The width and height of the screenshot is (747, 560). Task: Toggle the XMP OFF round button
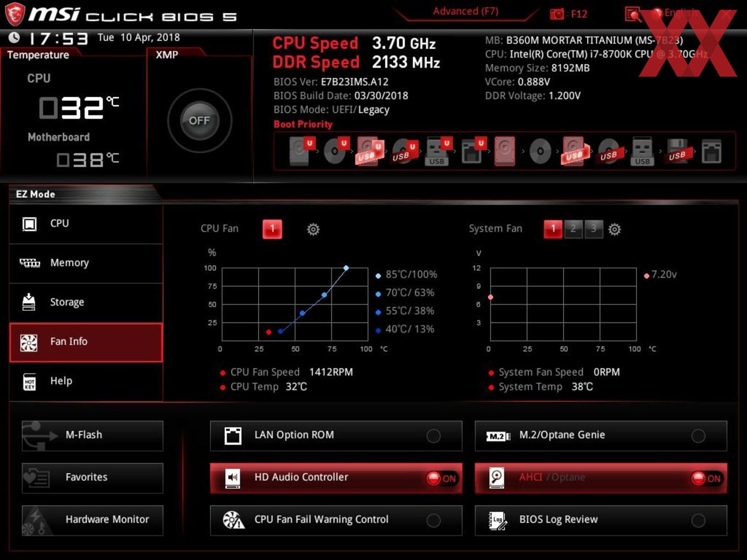pyautogui.click(x=199, y=120)
